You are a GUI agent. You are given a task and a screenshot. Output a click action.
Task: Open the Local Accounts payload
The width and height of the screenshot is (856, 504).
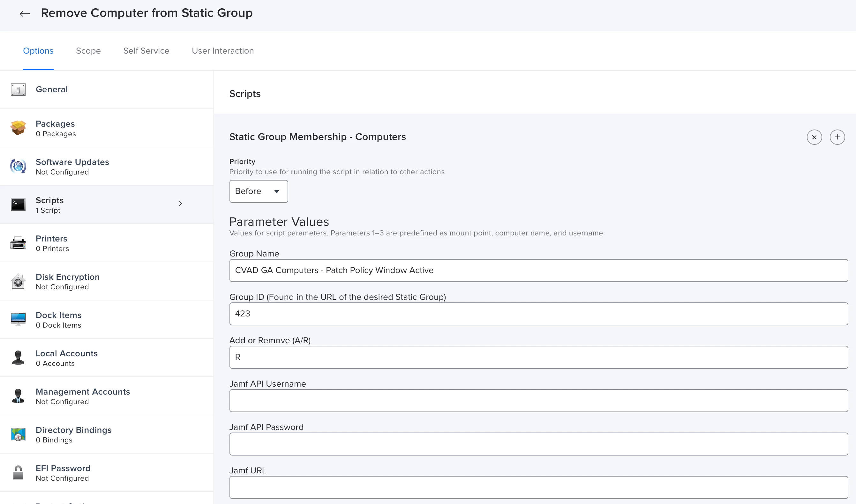(x=107, y=358)
